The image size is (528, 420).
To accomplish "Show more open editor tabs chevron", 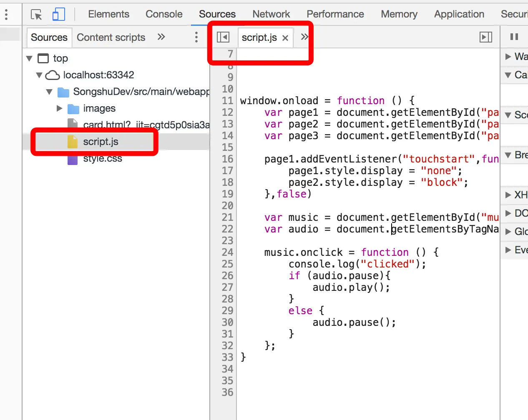I will [x=304, y=37].
